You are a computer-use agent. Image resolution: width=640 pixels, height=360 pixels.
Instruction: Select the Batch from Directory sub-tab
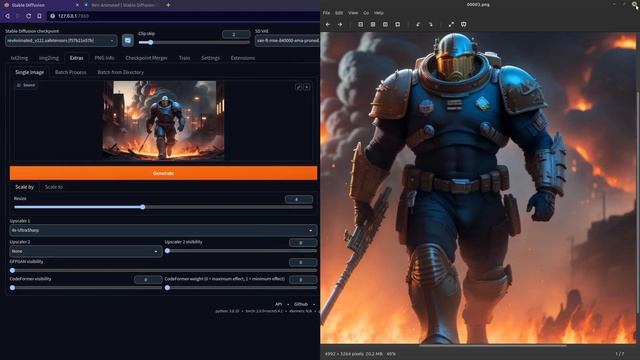[120, 72]
